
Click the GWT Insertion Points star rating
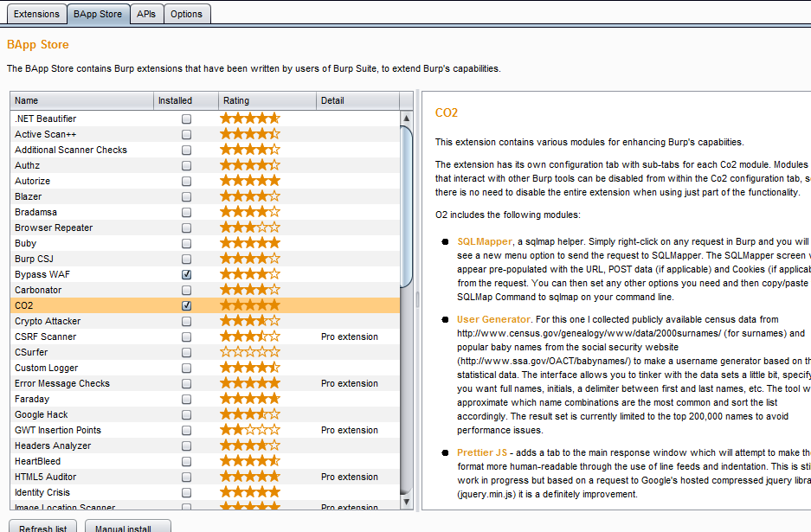[x=250, y=430]
